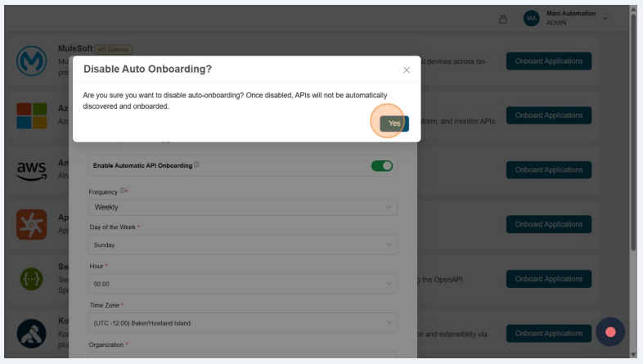This screenshot has height=364, width=643.
Task: Open the Frequency dropdown showing Weekly
Action: [x=242, y=207]
